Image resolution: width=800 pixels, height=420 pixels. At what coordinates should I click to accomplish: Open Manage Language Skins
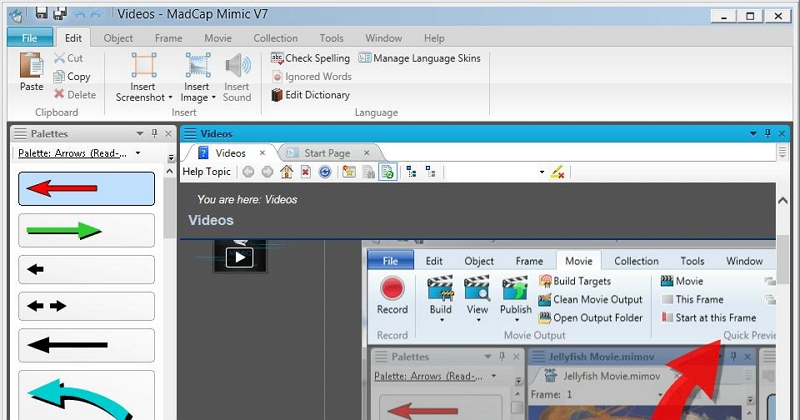click(x=419, y=58)
